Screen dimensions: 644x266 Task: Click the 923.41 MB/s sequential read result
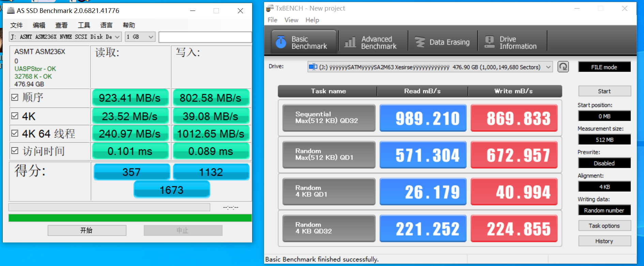(130, 98)
